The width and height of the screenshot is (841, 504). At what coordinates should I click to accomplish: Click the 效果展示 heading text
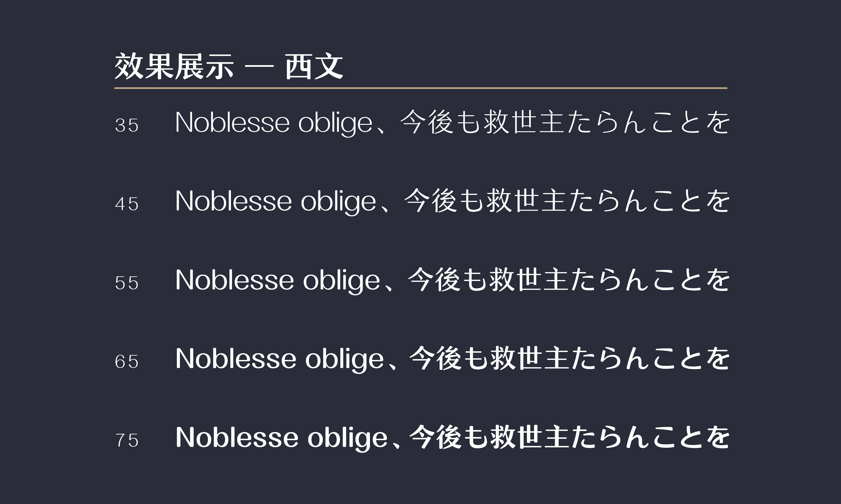point(174,67)
